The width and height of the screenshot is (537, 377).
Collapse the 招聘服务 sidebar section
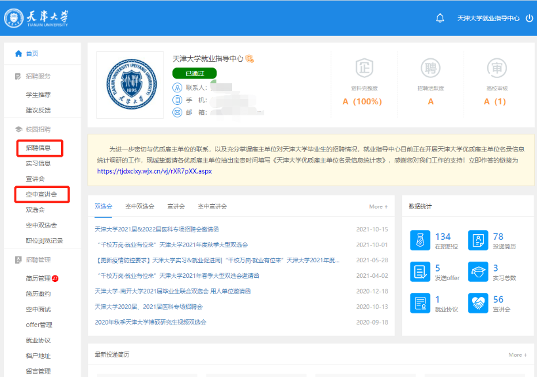(x=38, y=76)
